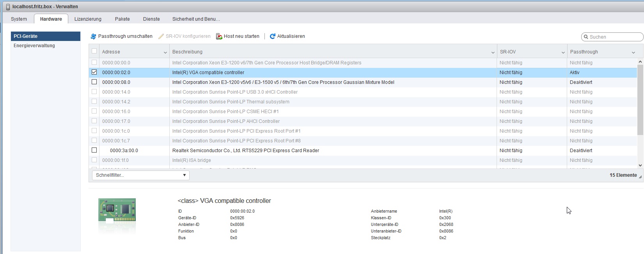Click the search magnifier icon
Image resolution: width=644 pixels, height=254 pixels.
coord(585,37)
